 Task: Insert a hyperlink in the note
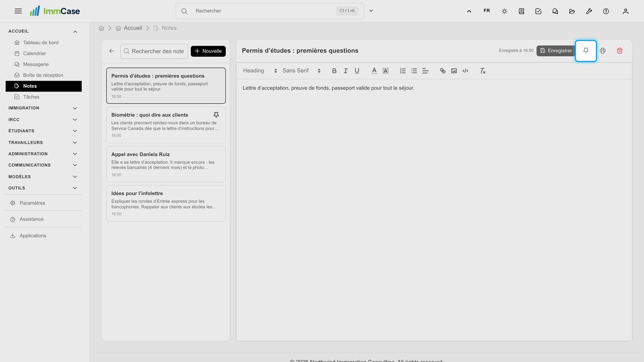(442, 71)
